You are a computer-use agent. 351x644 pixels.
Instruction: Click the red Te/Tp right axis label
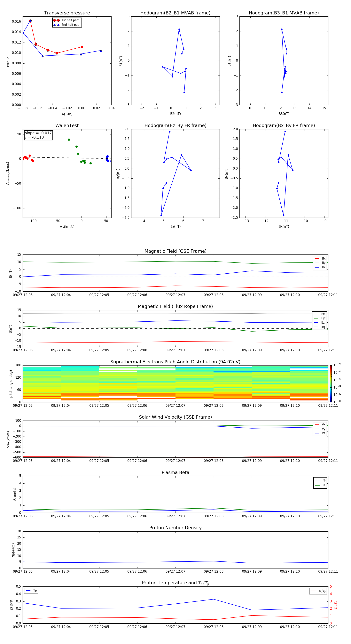click(x=336, y=605)
